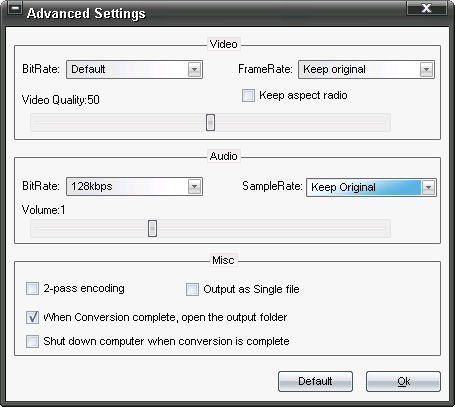Select the video BitRate Default field
Viewport: 455px width, 407px height.
click(134, 70)
